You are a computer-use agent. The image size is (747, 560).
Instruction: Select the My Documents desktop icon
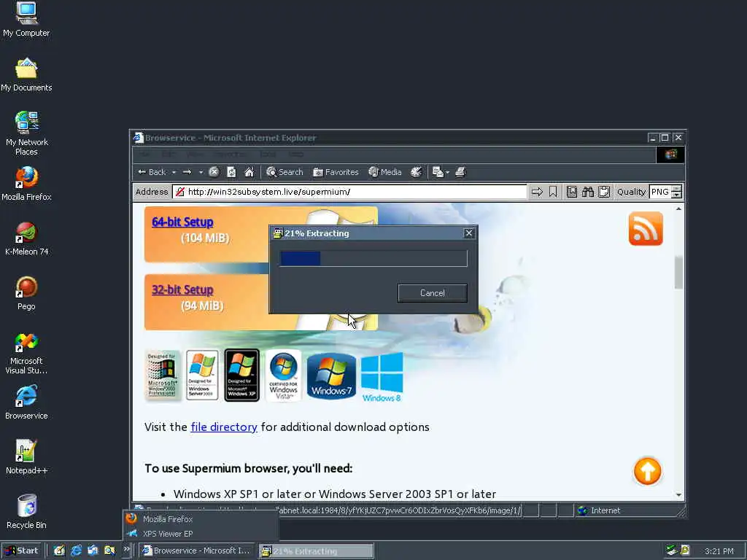pos(26,75)
